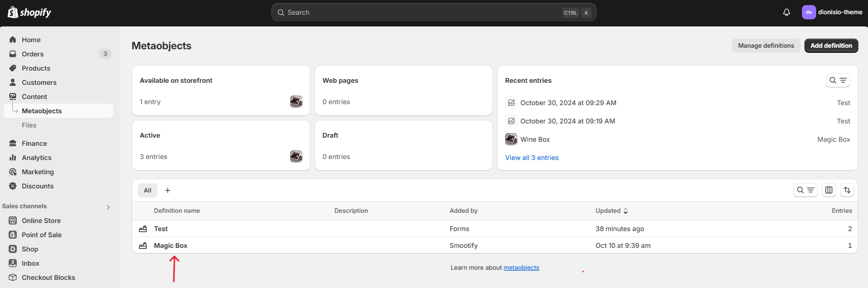Open the View all 3 entries link

coord(532,157)
